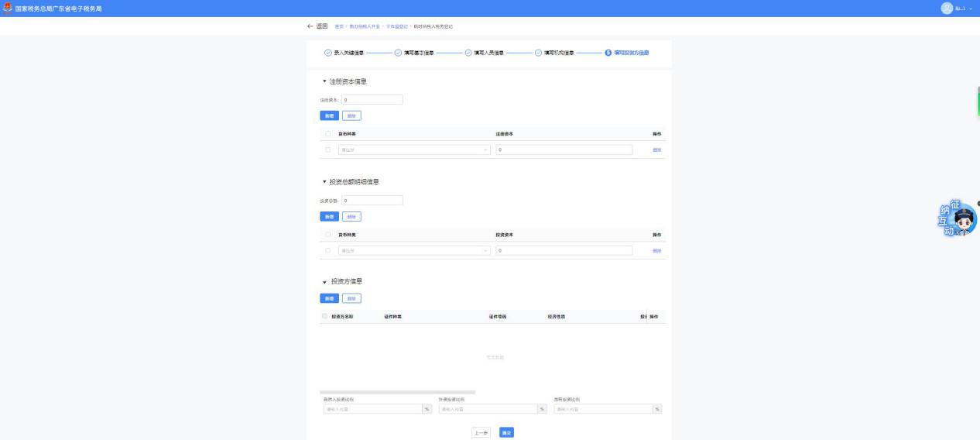980x440 pixels.
Task: Check the row checkbox in 投资总额明细 table
Action: click(328, 250)
